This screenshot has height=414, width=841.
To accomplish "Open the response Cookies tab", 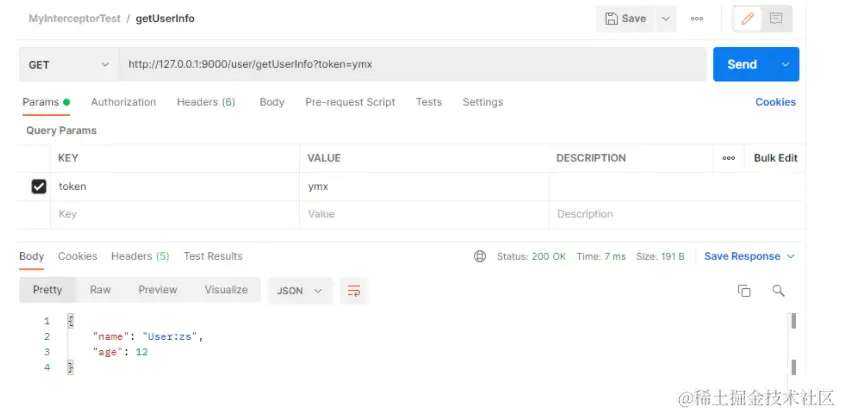I will 78,256.
